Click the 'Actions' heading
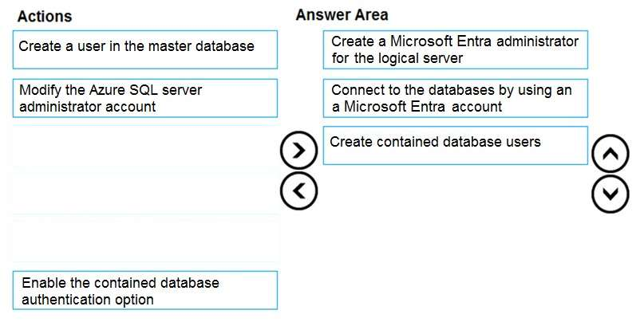Screen dimensions: 644x322 (45, 16)
